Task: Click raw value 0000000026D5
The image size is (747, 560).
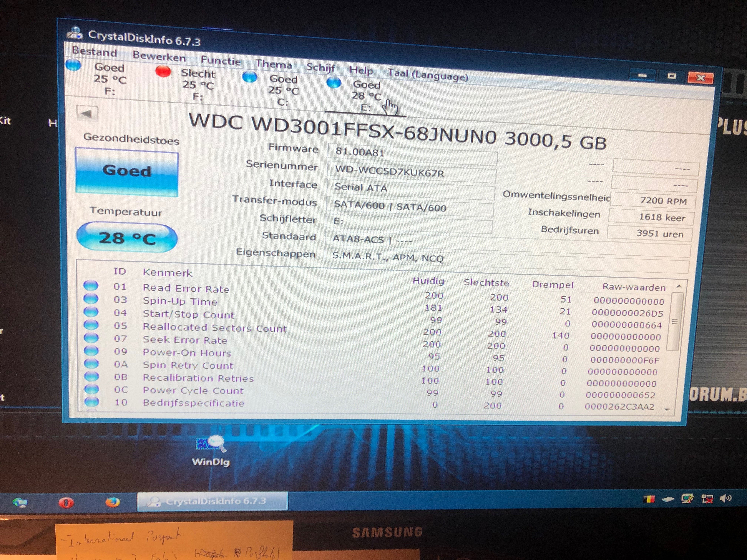Action: pyautogui.click(x=627, y=313)
